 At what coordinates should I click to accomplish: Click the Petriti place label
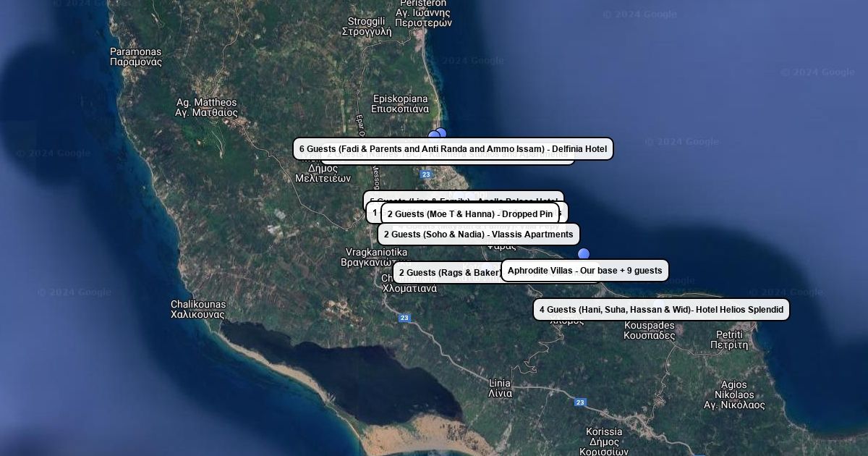pos(729,339)
